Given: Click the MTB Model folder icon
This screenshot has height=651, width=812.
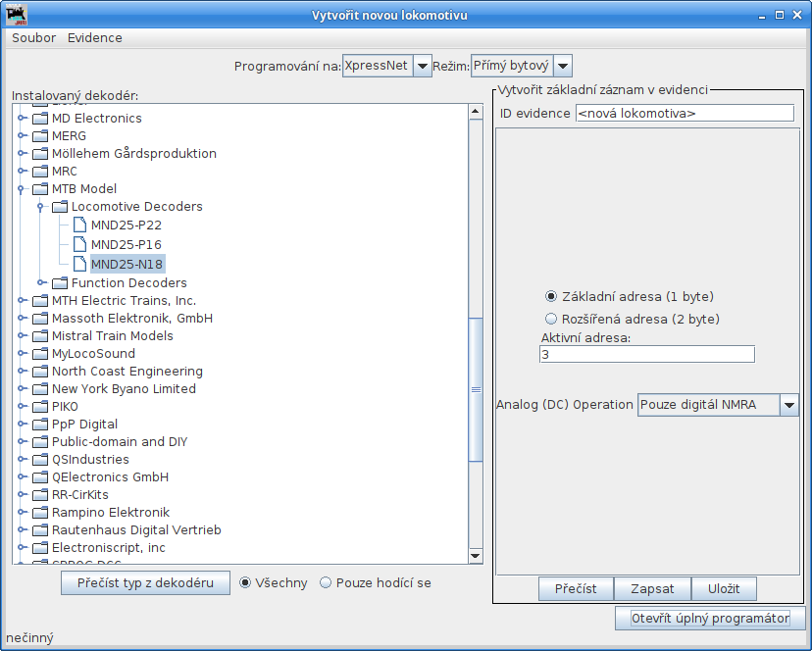Looking at the screenshot, I should (x=40, y=189).
